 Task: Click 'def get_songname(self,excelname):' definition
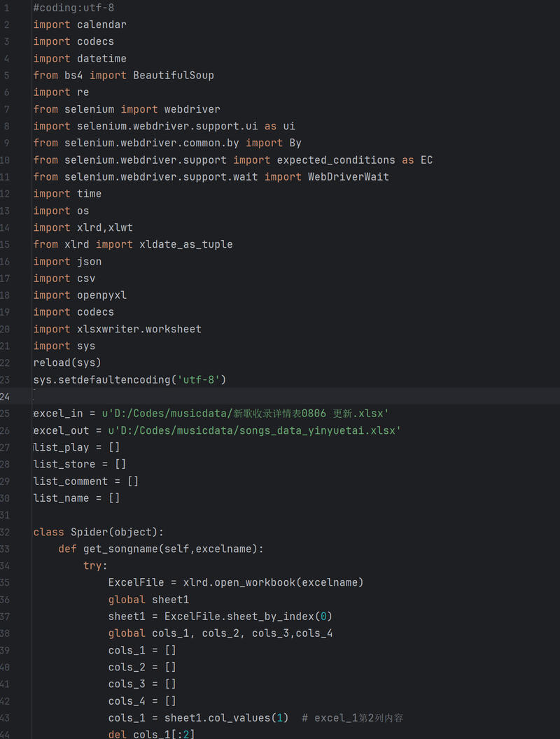pyautogui.click(x=161, y=549)
